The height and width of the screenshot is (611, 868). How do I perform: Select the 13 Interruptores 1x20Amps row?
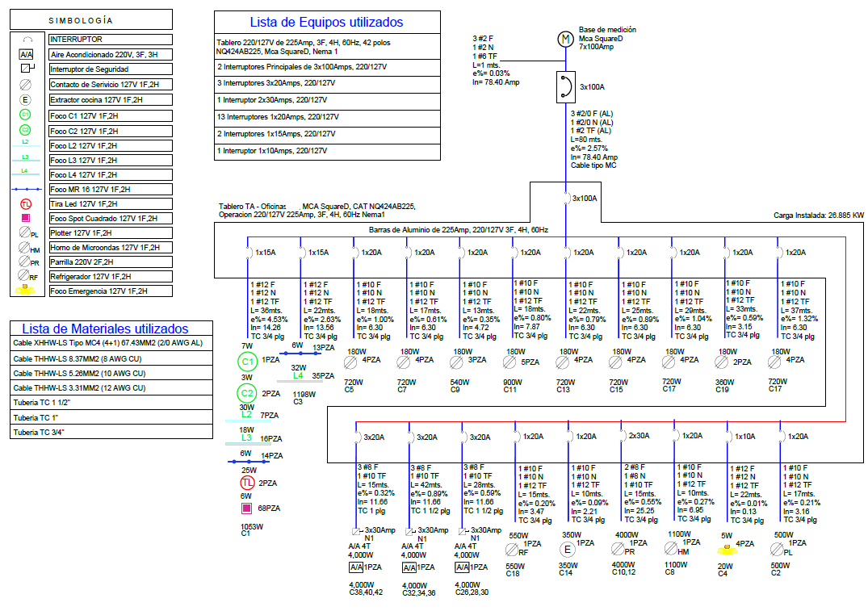pyautogui.click(x=326, y=117)
